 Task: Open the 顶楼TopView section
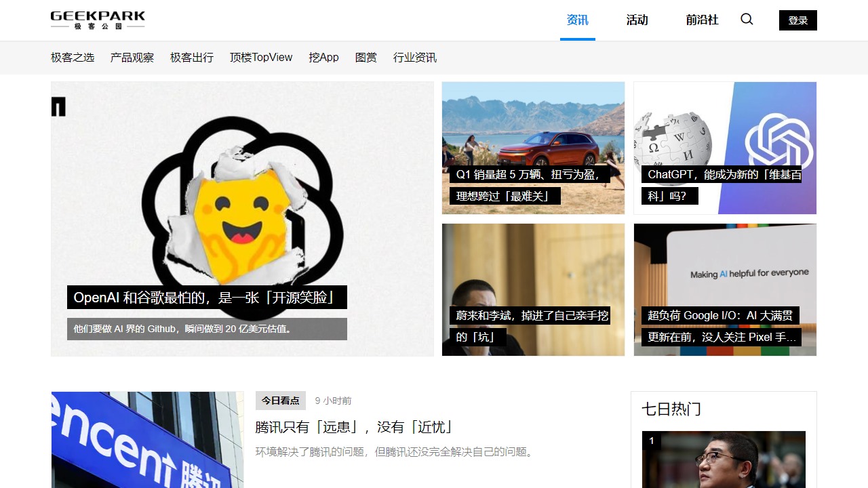click(260, 58)
